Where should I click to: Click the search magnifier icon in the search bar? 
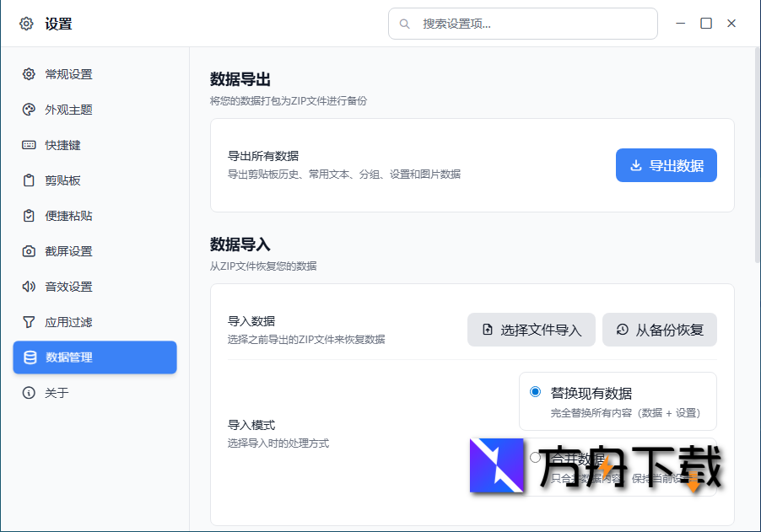click(404, 24)
